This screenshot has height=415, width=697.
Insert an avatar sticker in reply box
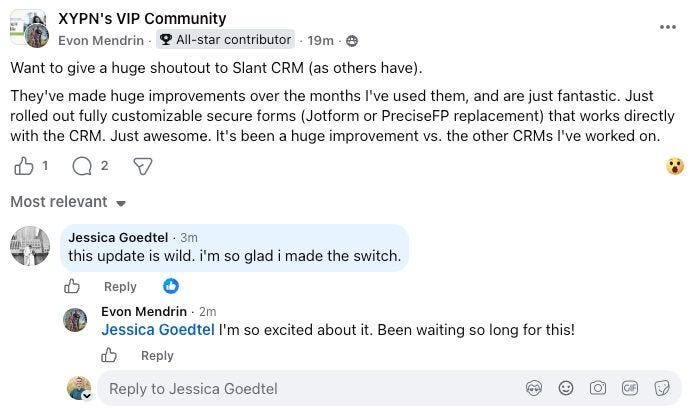[534, 388]
